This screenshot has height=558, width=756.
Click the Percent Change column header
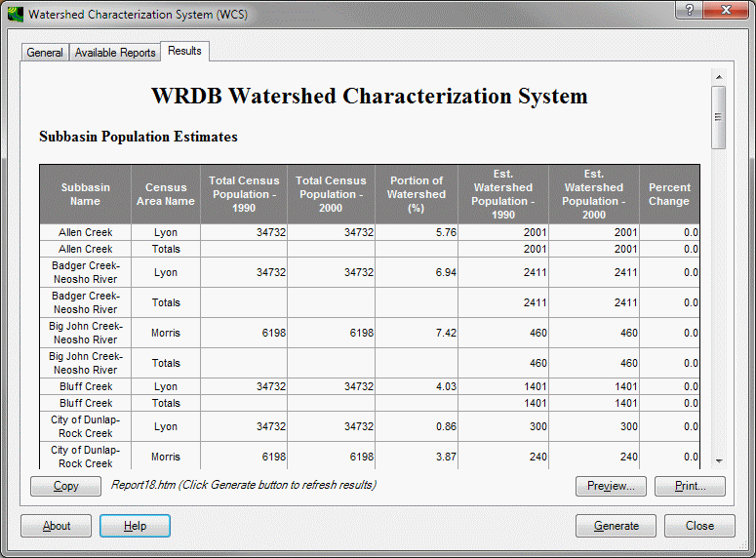tap(669, 194)
